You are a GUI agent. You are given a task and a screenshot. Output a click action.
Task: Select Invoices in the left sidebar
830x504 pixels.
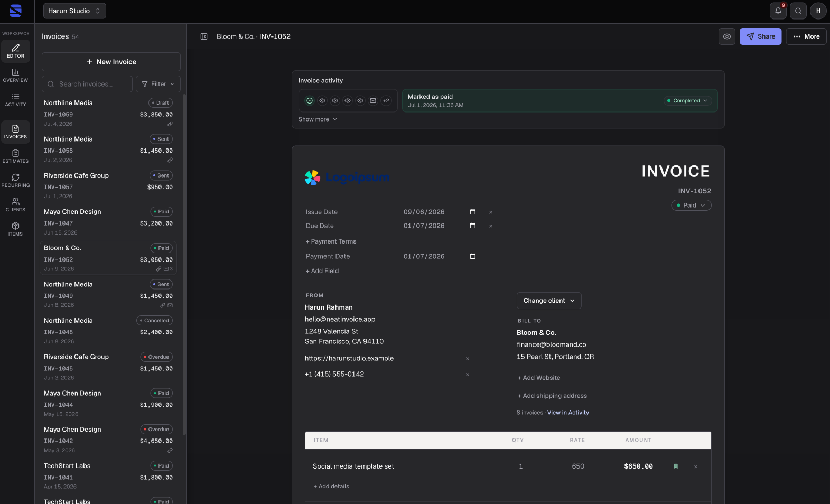click(x=15, y=132)
